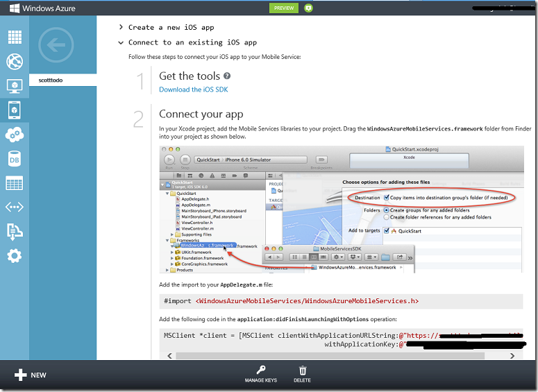
Task: Open Networks icon with angle brackets
Action: [x=15, y=207]
